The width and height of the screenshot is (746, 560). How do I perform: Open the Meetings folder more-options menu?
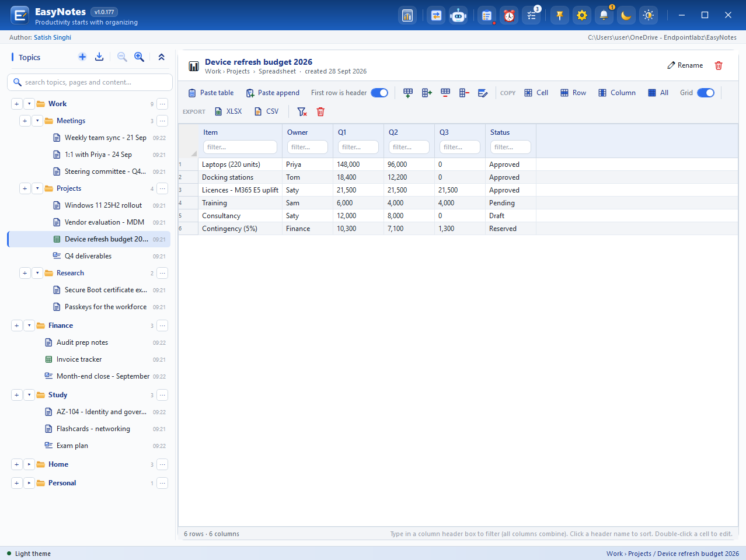(x=163, y=121)
